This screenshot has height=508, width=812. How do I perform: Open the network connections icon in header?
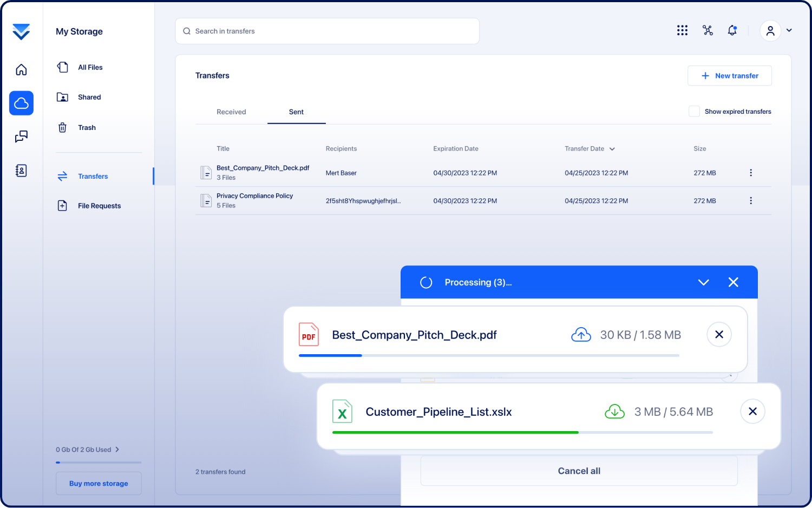pyautogui.click(x=708, y=30)
